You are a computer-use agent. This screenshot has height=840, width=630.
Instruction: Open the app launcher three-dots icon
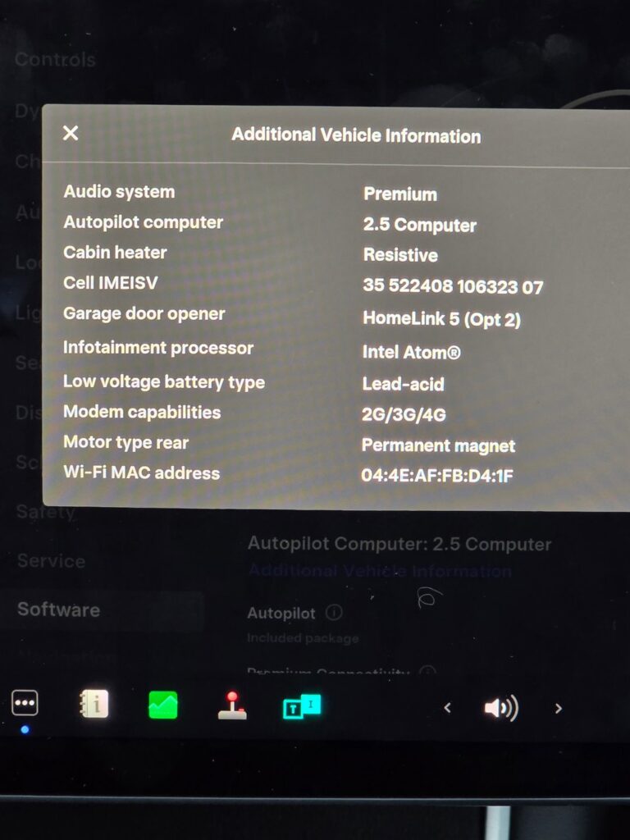tap(25, 702)
